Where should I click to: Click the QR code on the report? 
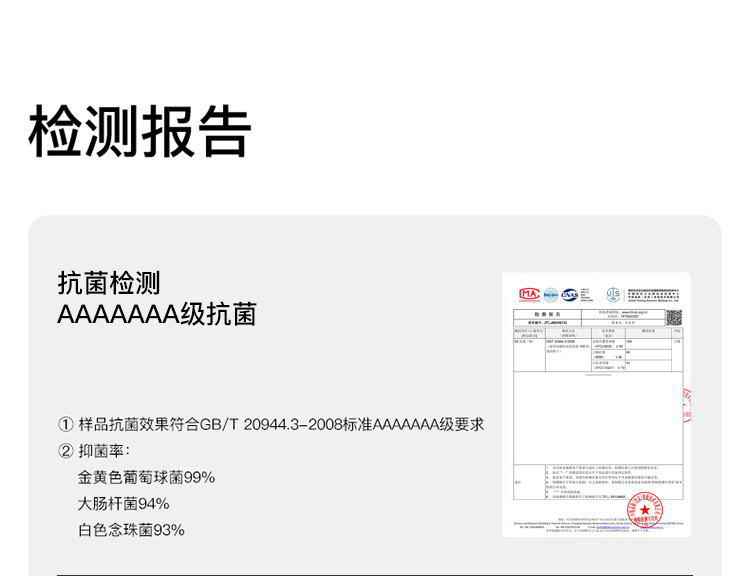[674, 317]
